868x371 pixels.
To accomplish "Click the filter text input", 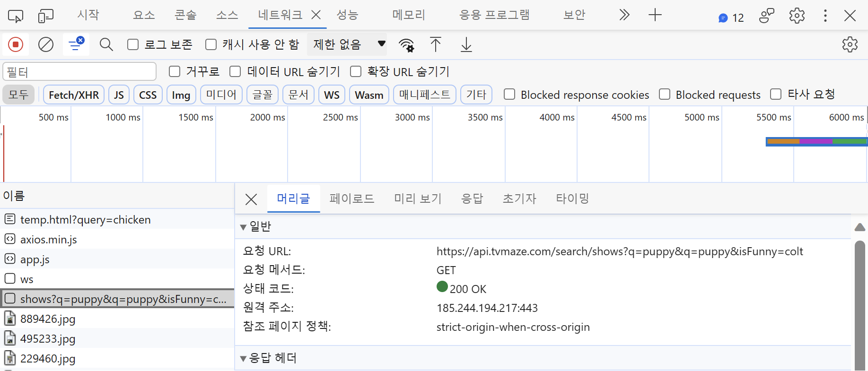I will tap(79, 72).
